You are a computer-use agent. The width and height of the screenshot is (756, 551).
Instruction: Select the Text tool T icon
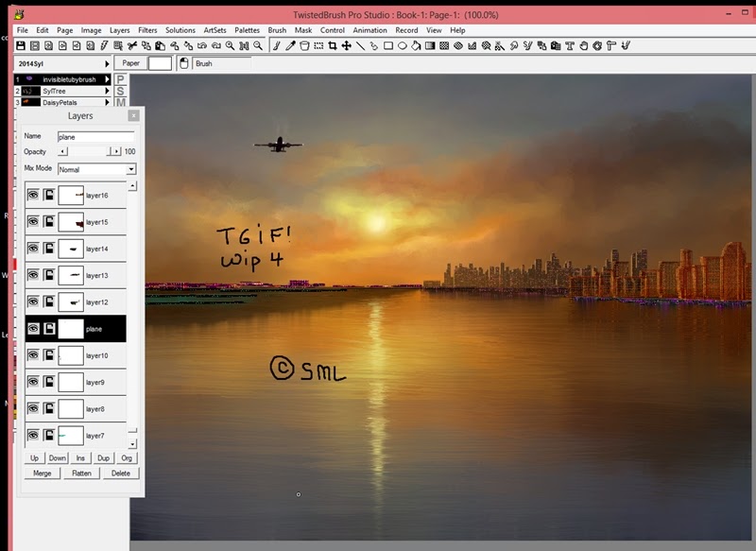(x=570, y=45)
